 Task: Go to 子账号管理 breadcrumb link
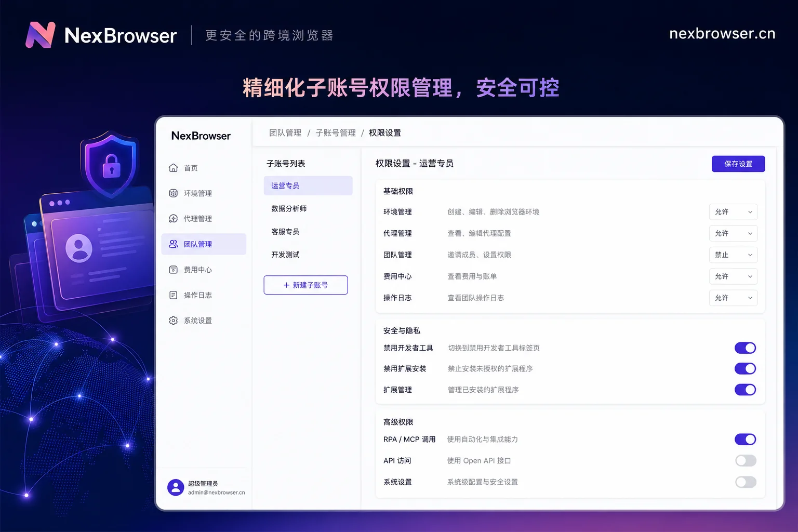(336, 133)
